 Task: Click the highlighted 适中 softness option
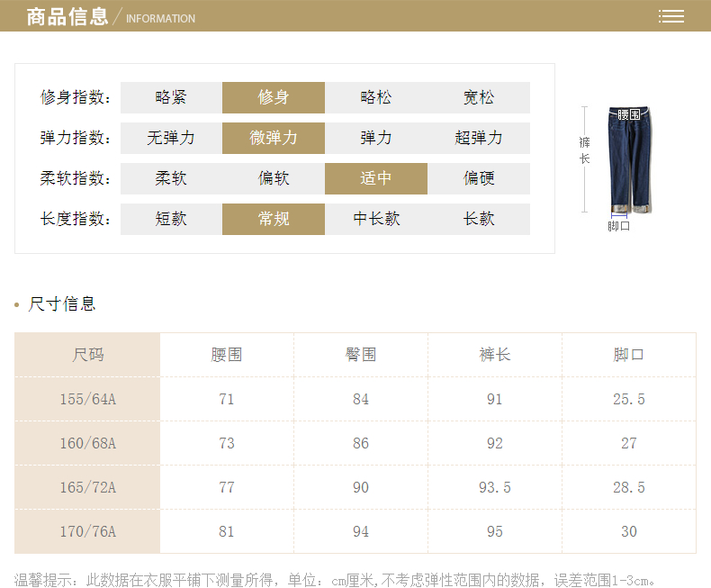376,178
